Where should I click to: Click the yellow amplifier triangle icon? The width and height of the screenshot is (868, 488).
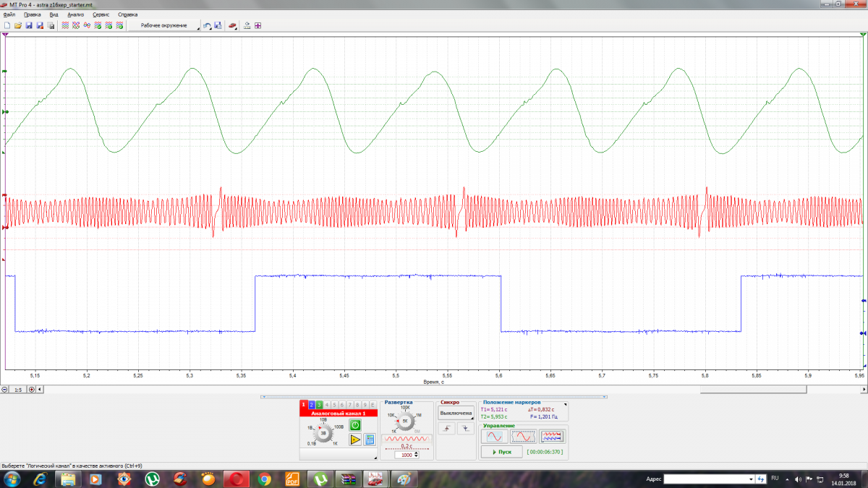click(354, 440)
